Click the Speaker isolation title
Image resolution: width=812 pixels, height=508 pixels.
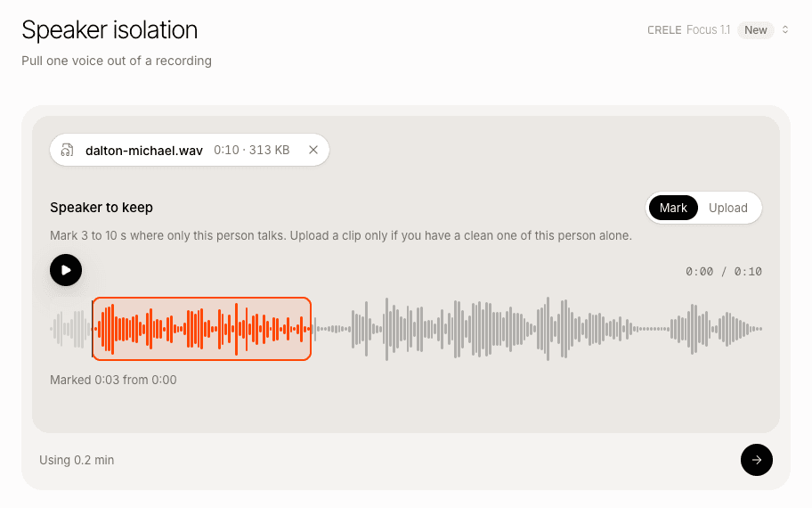pyautogui.click(x=110, y=30)
